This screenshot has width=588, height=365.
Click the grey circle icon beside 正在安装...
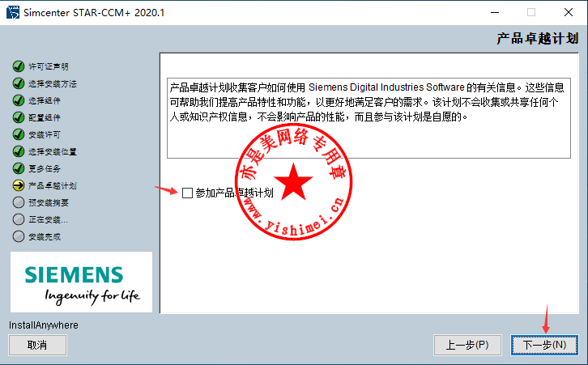click(19, 219)
